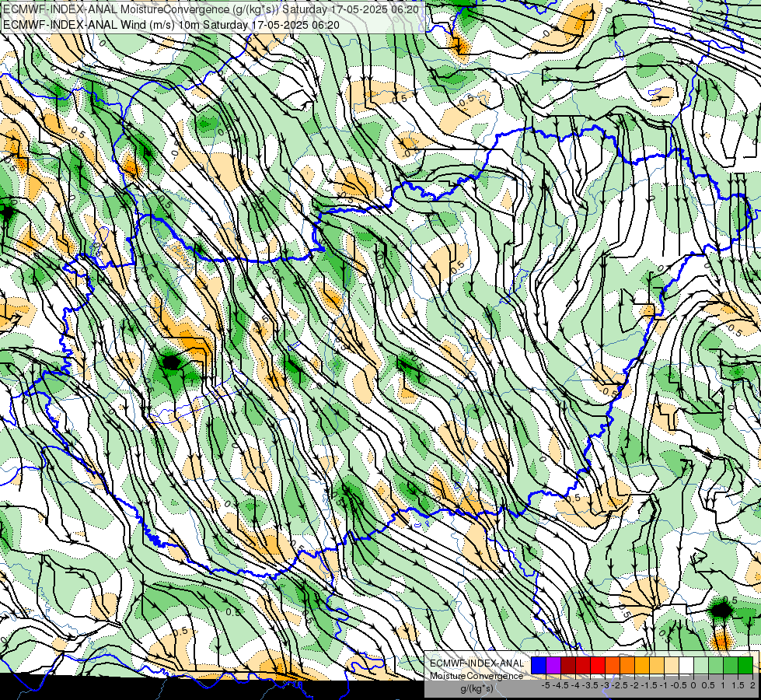Pick the orange -2 legend color box
Viewport: 761px width, 700px height.
pos(627,666)
